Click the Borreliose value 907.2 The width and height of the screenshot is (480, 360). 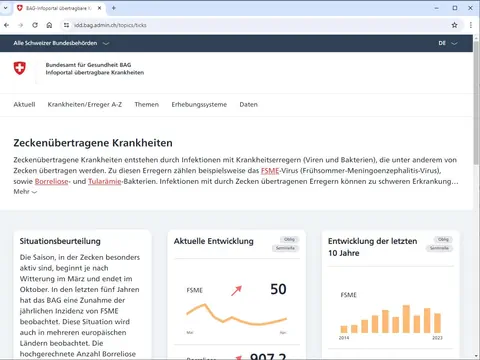click(268, 356)
